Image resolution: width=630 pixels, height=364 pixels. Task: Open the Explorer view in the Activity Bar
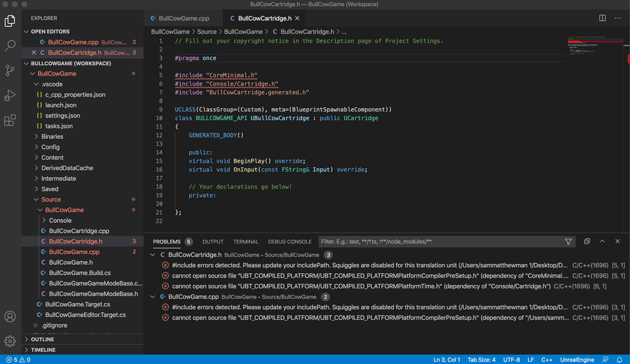click(x=9, y=20)
